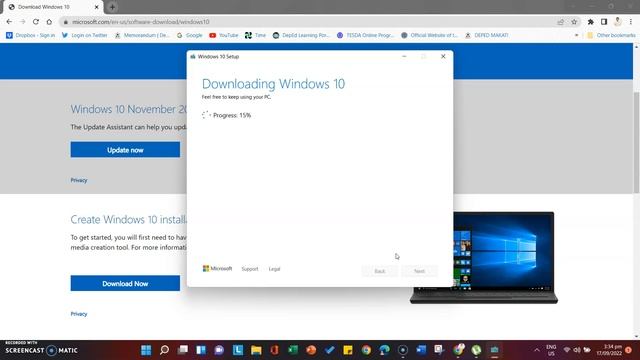640x360 pixels.
Task: Open taskbar Search
Action: coord(164,350)
